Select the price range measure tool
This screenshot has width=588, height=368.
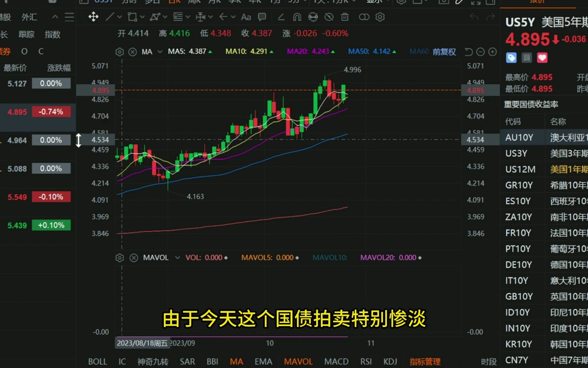200,17
